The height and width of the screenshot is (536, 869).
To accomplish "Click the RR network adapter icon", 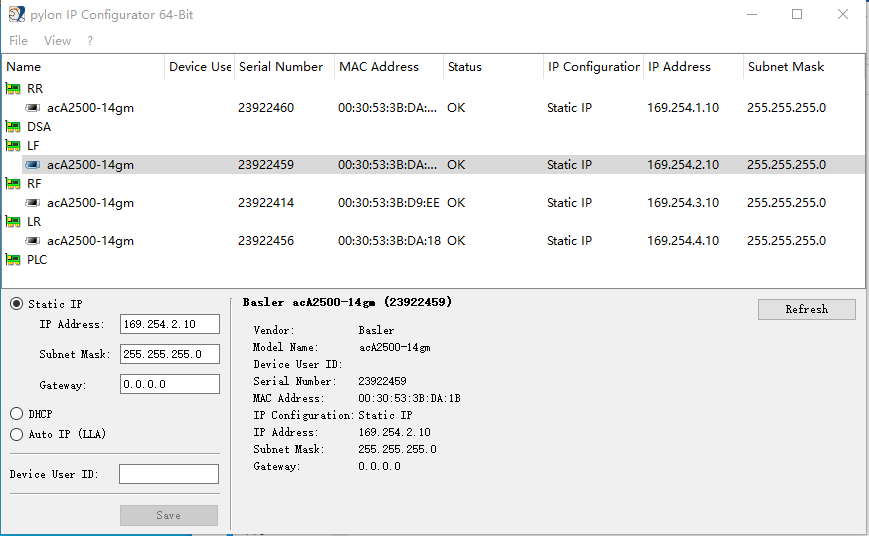I will (13, 89).
